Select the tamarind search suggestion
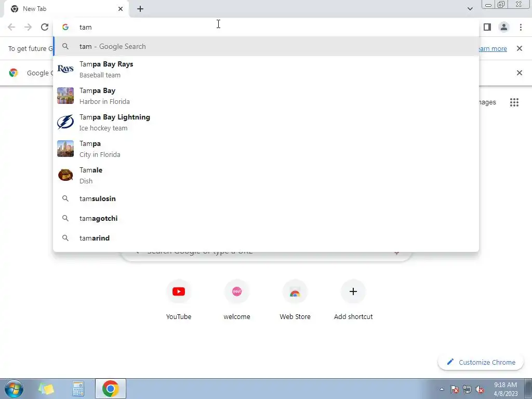The width and height of the screenshot is (532, 399). 266,238
